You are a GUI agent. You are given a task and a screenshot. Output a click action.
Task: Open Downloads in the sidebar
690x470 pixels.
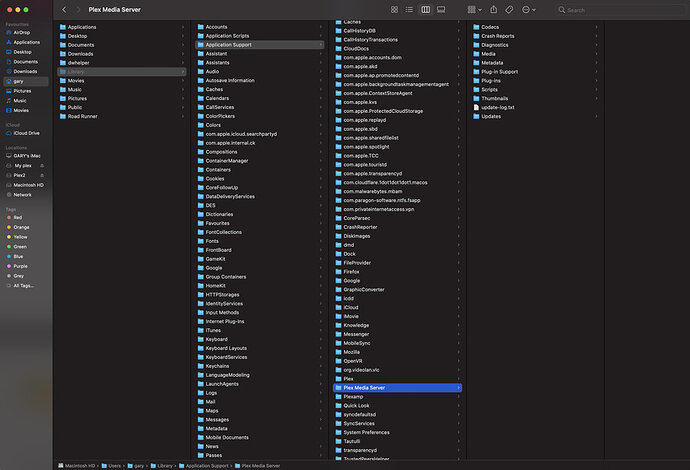coord(25,71)
